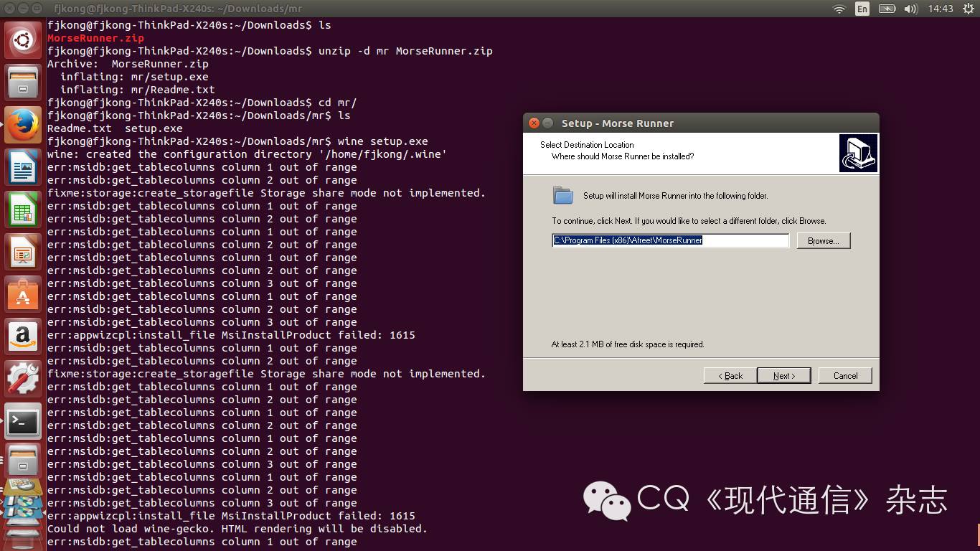Open the Files manager from launcher
The height and width of the screenshot is (551, 980).
pos(23,83)
